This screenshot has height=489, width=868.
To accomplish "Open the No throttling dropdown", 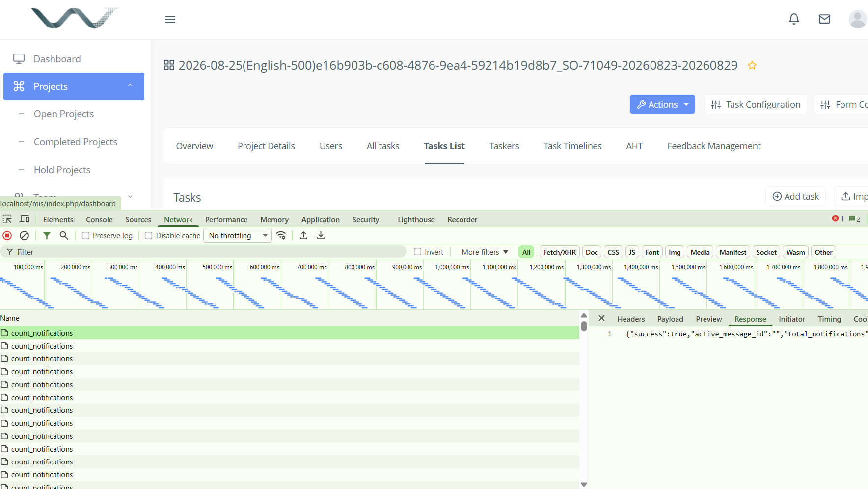I will tap(238, 236).
